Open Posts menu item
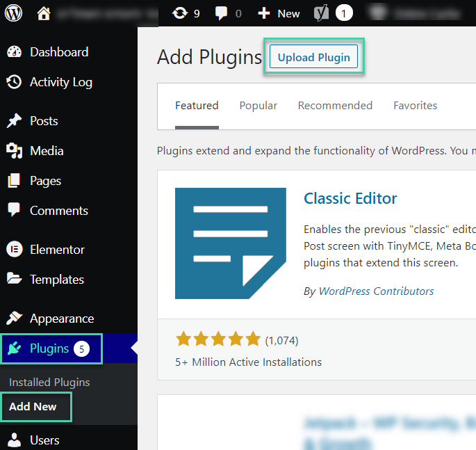Screen dimensions: 476x450 point(44,121)
